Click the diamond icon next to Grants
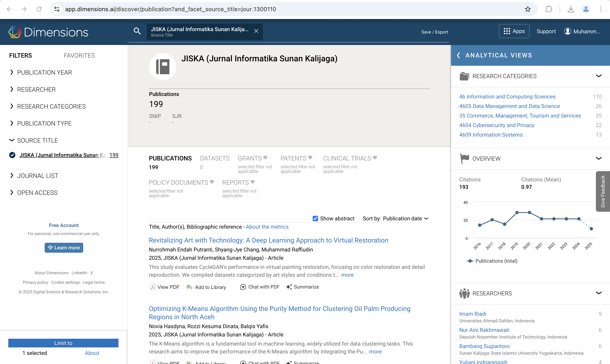This screenshot has width=610, height=364. pyautogui.click(x=265, y=158)
